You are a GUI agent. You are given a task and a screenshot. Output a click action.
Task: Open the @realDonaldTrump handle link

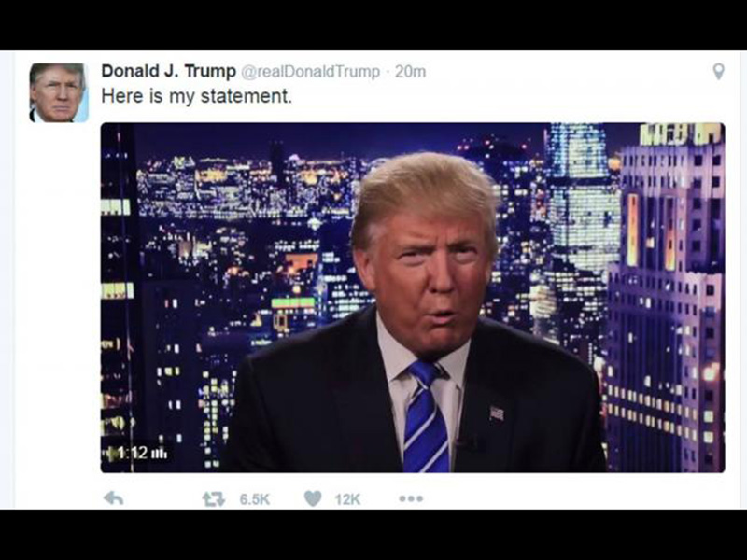310,72
